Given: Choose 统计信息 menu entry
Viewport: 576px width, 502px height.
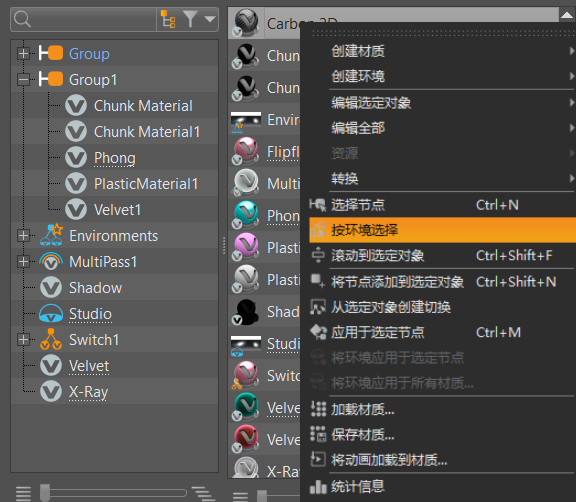Looking at the screenshot, I should point(443,486).
